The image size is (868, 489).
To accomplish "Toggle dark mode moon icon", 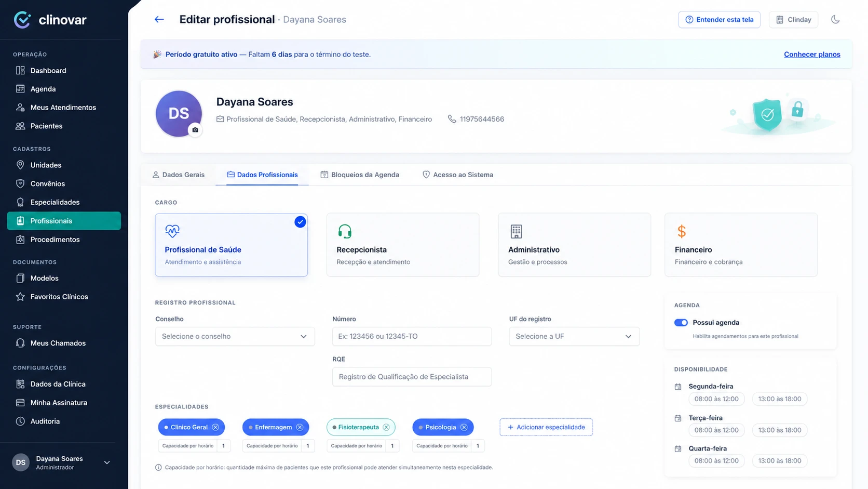I will [835, 19].
